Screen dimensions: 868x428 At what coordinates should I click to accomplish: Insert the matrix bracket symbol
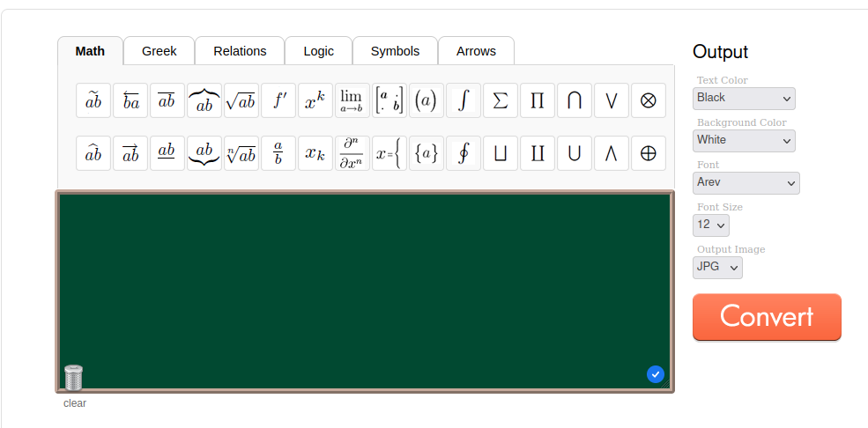pyautogui.click(x=389, y=100)
